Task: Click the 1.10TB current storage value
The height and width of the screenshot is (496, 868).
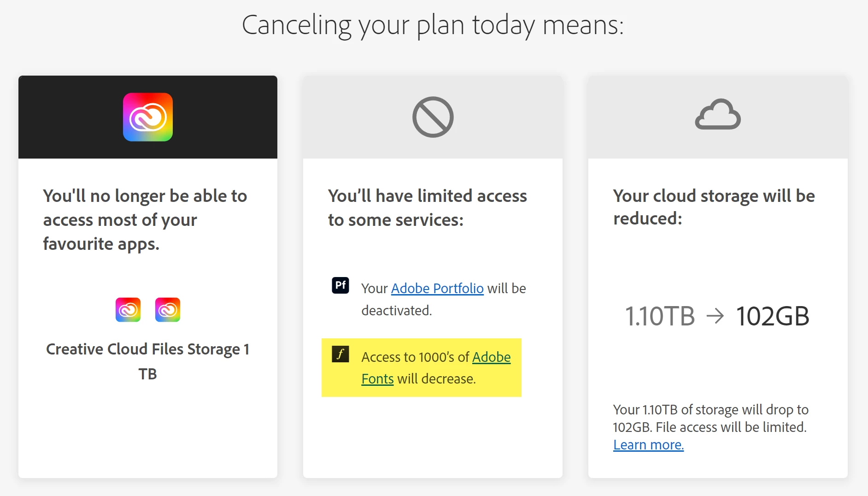Action: tap(660, 316)
